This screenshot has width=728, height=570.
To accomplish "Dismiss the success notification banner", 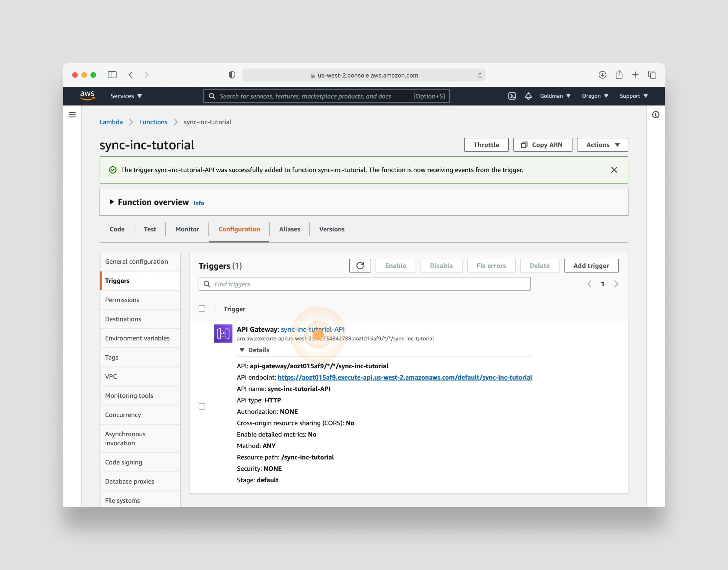I will click(614, 170).
